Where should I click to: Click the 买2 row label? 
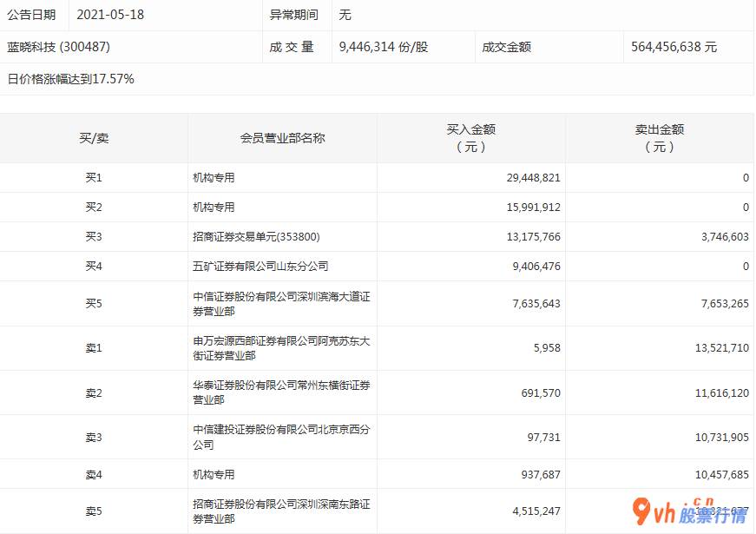point(94,208)
